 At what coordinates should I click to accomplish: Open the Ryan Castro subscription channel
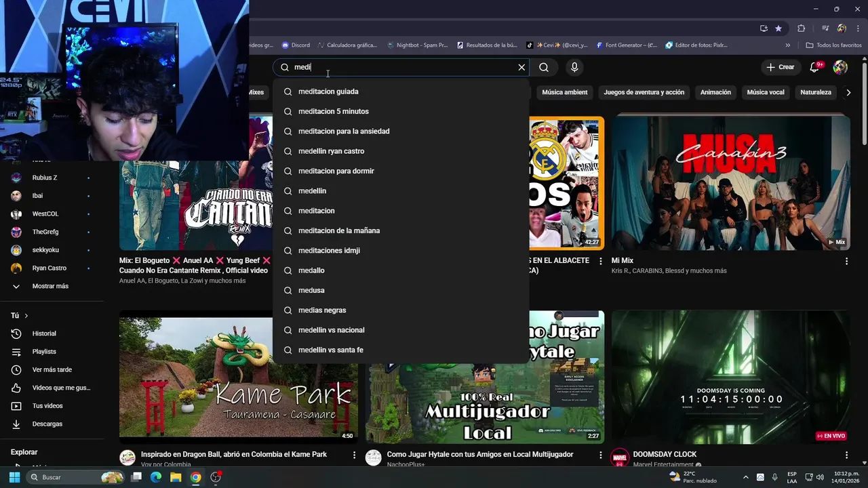click(52, 268)
